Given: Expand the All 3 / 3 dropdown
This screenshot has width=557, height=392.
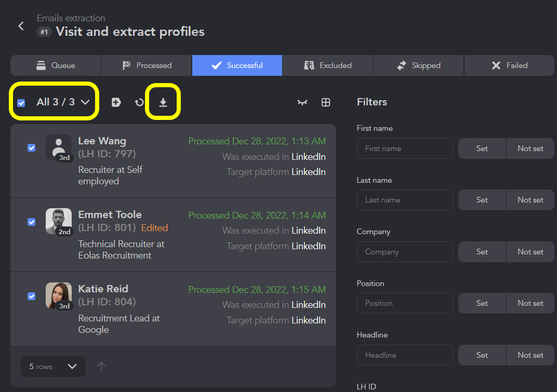Looking at the screenshot, I should point(85,102).
